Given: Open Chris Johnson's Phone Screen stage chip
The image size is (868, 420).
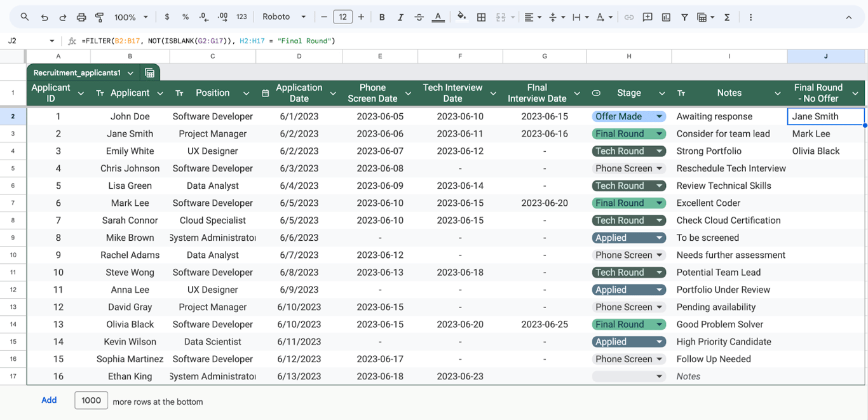Looking at the screenshot, I should point(629,168).
